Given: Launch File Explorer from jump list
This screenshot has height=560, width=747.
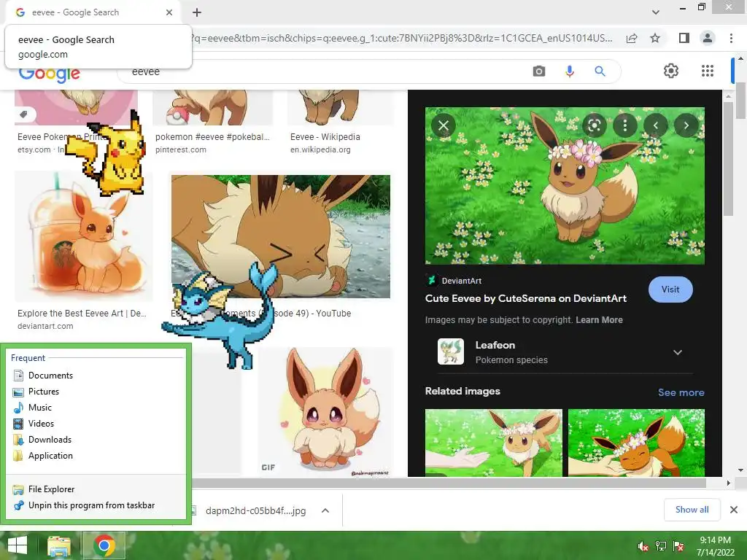Looking at the screenshot, I should 51,489.
